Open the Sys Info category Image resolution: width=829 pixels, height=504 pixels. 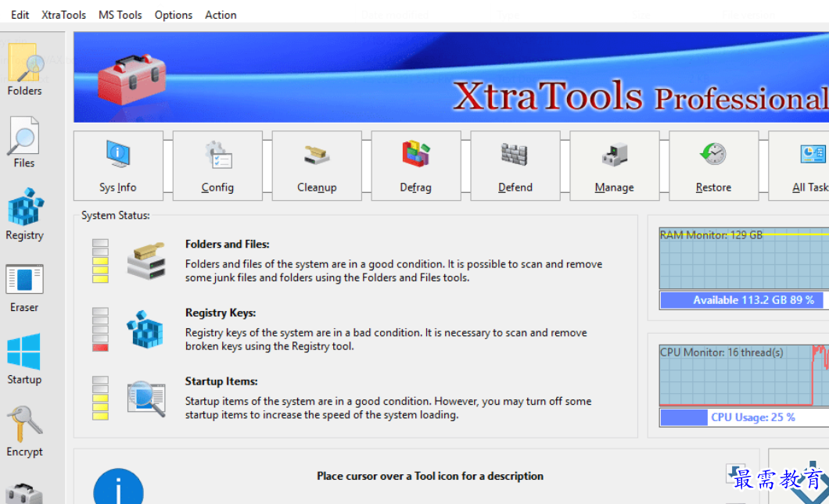pyautogui.click(x=118, y=166)
